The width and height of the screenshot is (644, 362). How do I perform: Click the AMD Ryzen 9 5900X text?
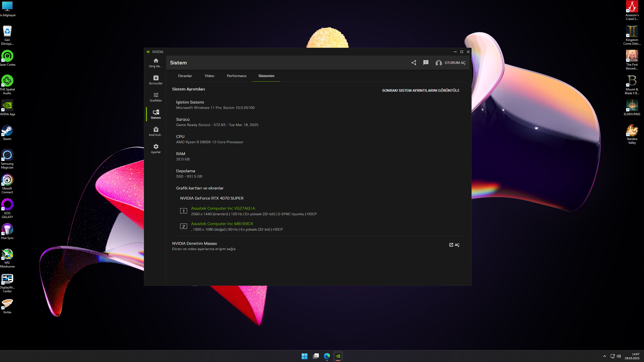(210, 142)
